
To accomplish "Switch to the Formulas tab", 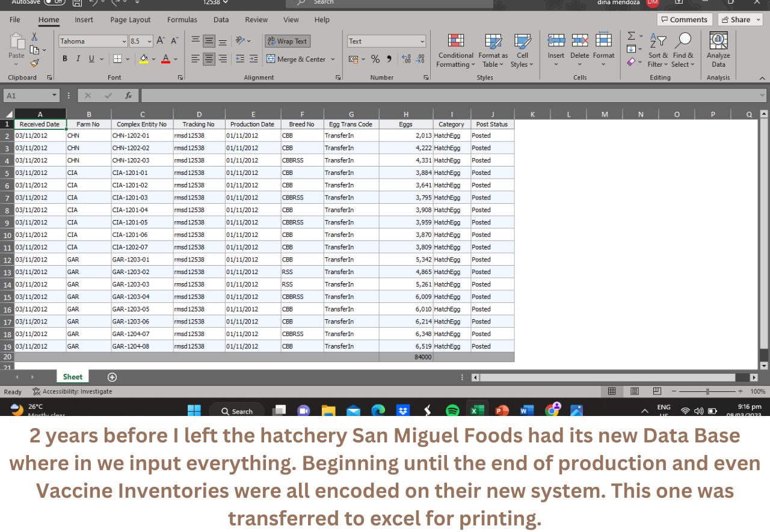I will (x=182, y=20).
